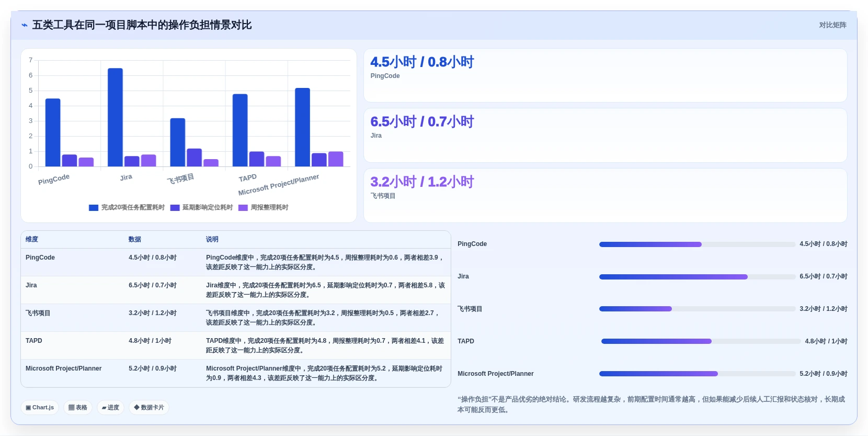Toggle the 完成20项任务配置耗时 legend swatch
The image size is (868, 436).
pyautogui.click(x=94, y=208)
